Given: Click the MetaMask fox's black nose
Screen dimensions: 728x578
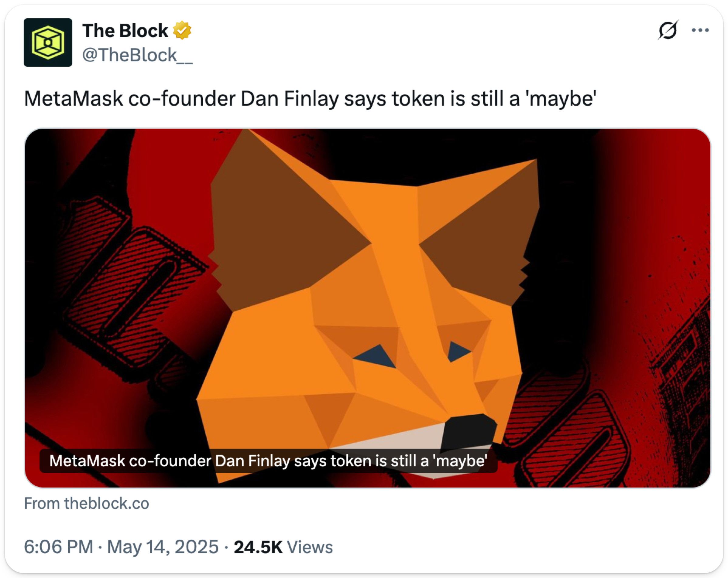Looking at the screenshot, I should 469,430.
